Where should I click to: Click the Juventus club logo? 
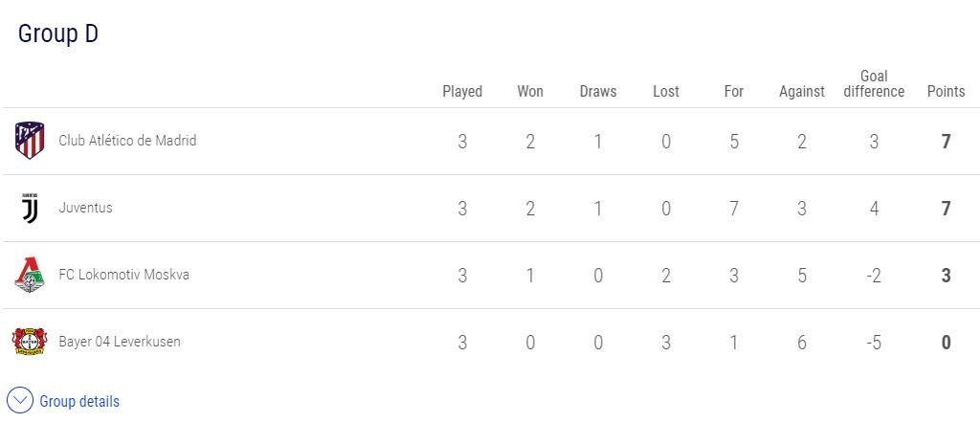click(x=30, y=208)
